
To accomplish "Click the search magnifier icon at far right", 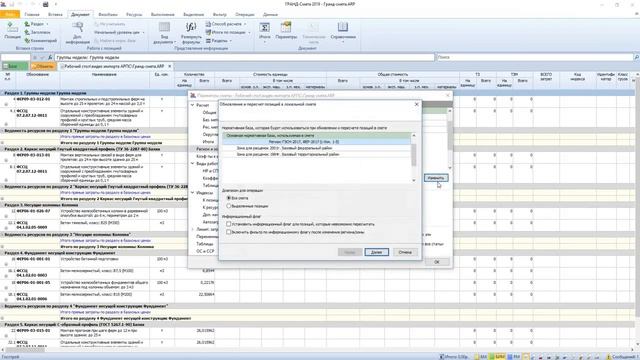I will click(x=636, y=58).
